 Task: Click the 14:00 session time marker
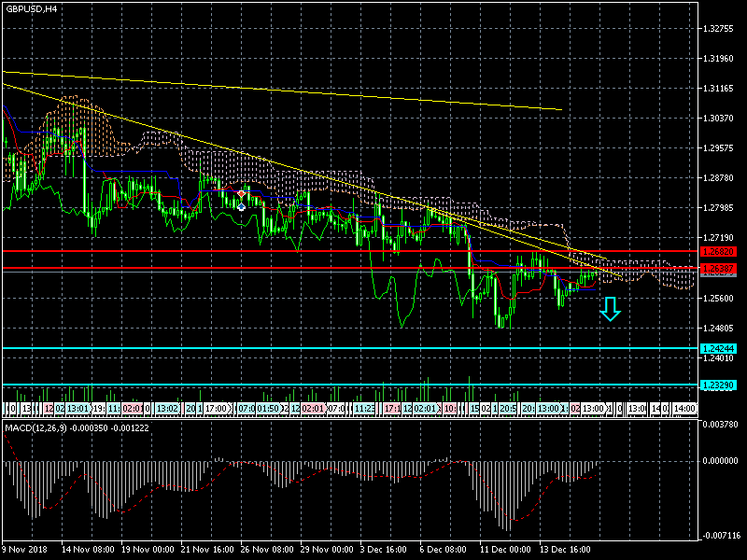click(684, 409)
